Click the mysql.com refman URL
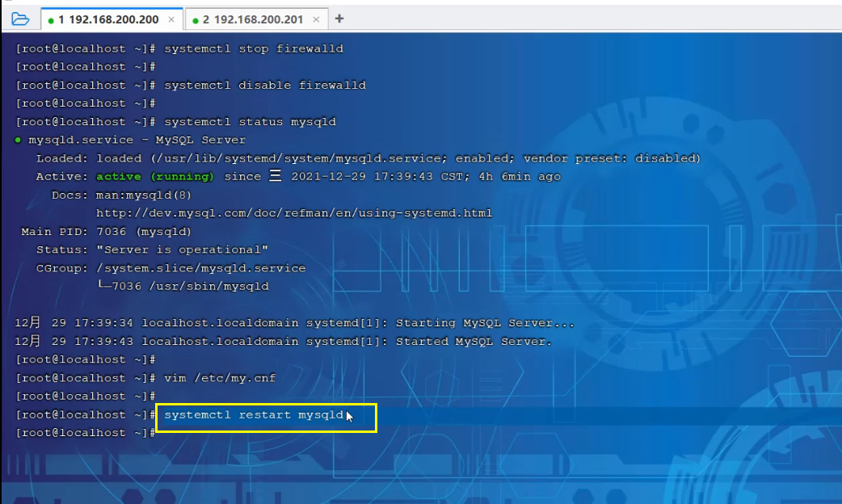The height and width of the screenshot is (504, 842). point(294,213)
